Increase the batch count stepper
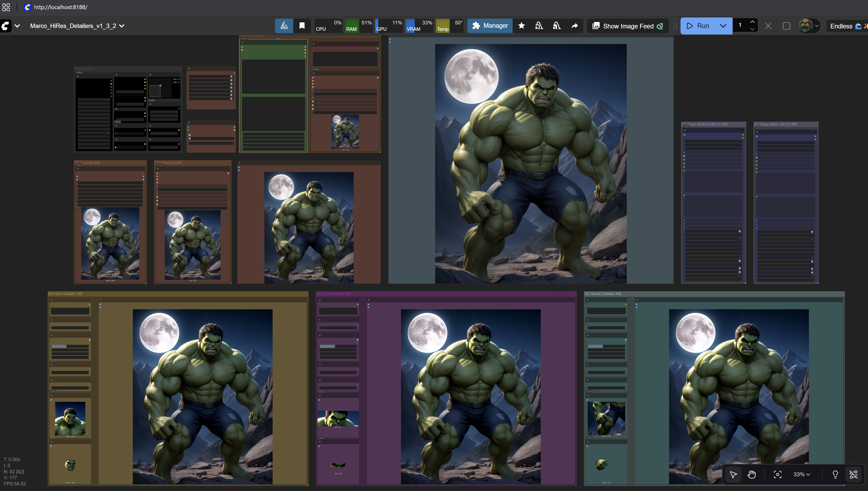The image size is (868, 491). click(x=752, y=22)
